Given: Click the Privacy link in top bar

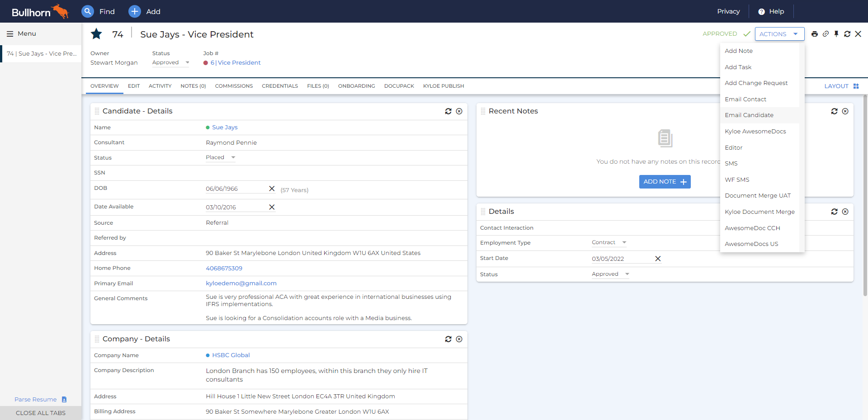Looking at the screenshot, I should point(728,11).
